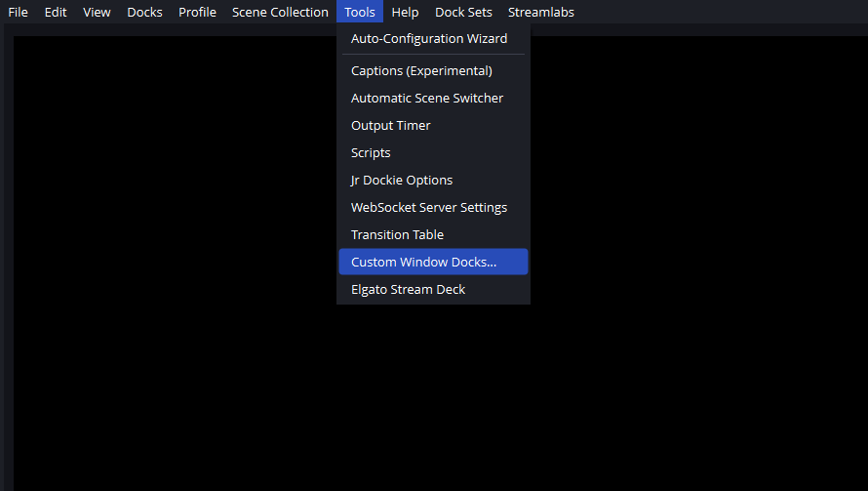868x491 pixels.
Task: Open the Profile menu
Action: (197, 13)
